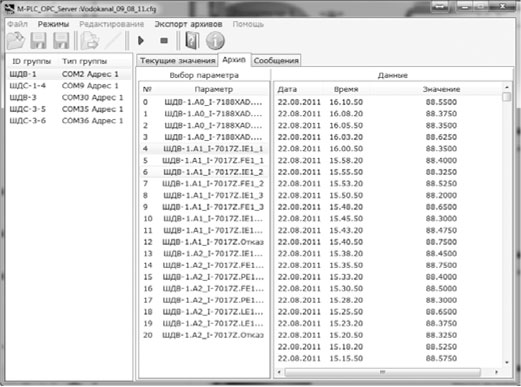
Task: Start polling with the play button
Action: click(x=141, y=41)
